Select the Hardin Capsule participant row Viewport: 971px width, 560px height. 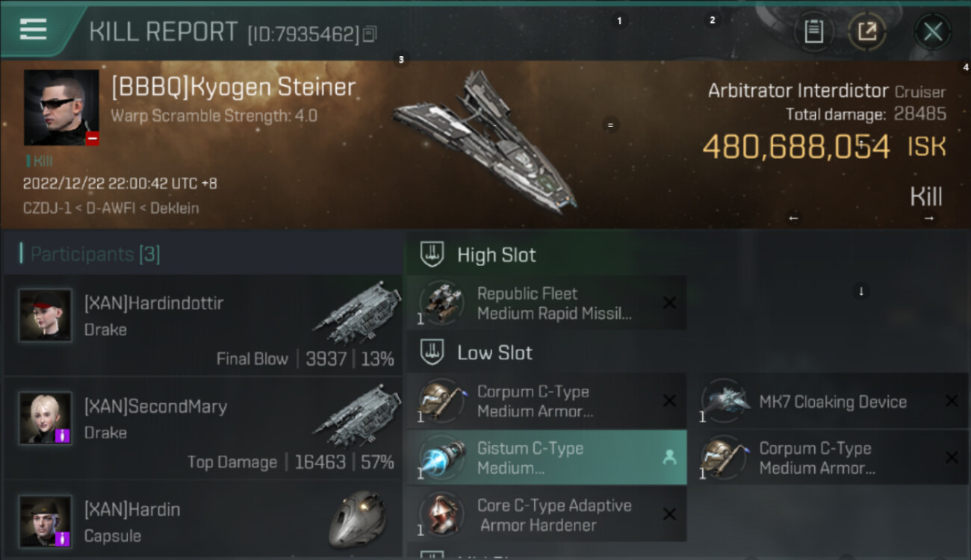click(202, 520)
